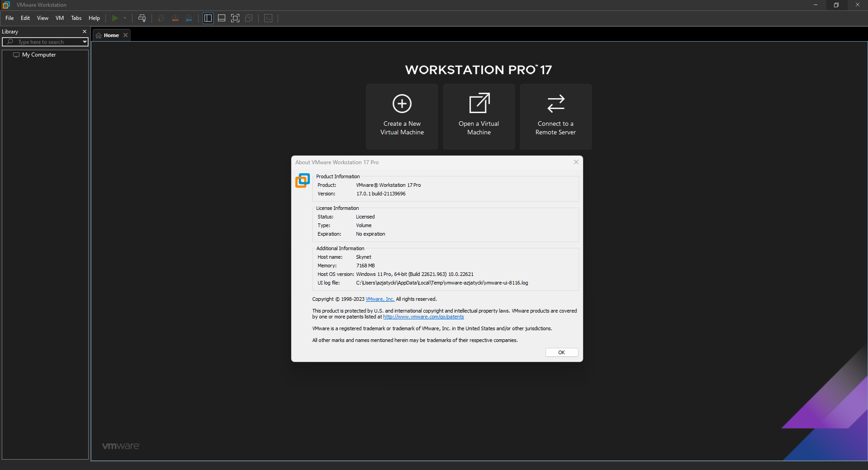Click the host name value Skynet
This screenshot has height=470, width=868.
[364, 257]
